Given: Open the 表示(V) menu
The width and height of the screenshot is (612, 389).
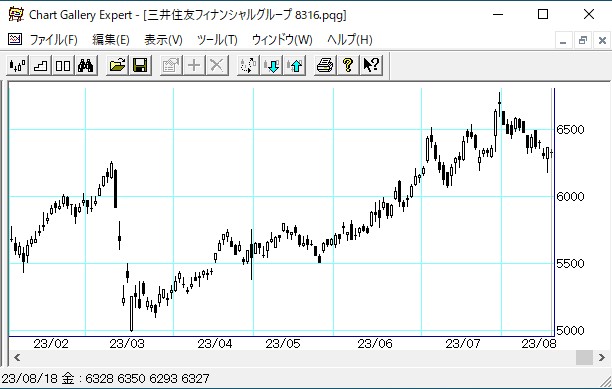Looking at the screenshot, I should 163,39.
